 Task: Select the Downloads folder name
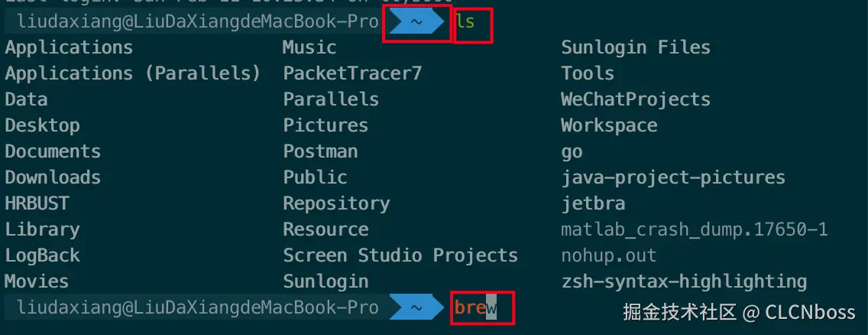pyautogui.click(x=53, y=177)
